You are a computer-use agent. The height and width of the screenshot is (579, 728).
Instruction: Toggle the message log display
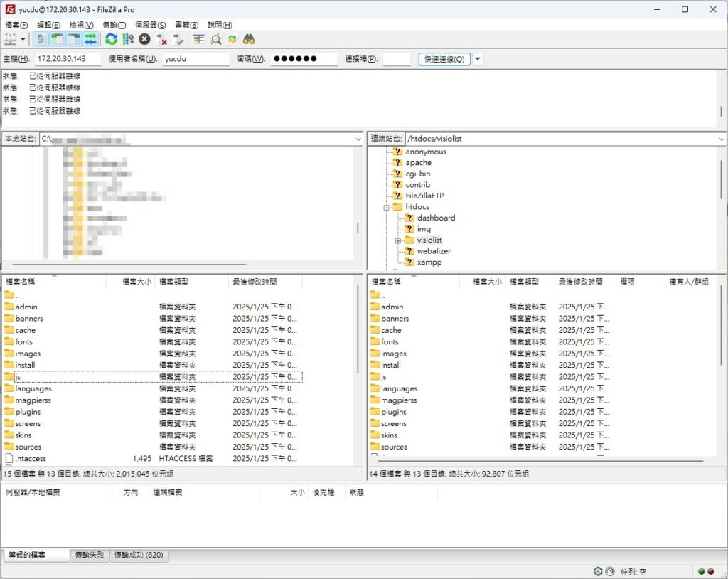42,39
